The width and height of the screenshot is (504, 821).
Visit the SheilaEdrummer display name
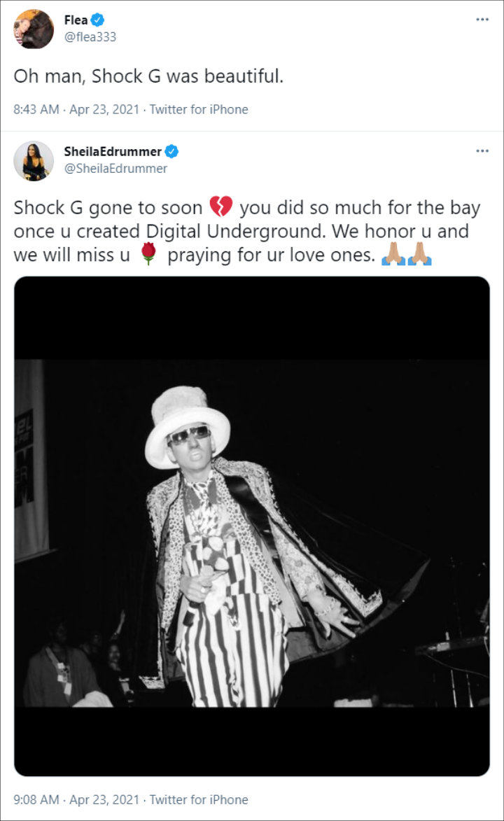[x=113, y=151]
